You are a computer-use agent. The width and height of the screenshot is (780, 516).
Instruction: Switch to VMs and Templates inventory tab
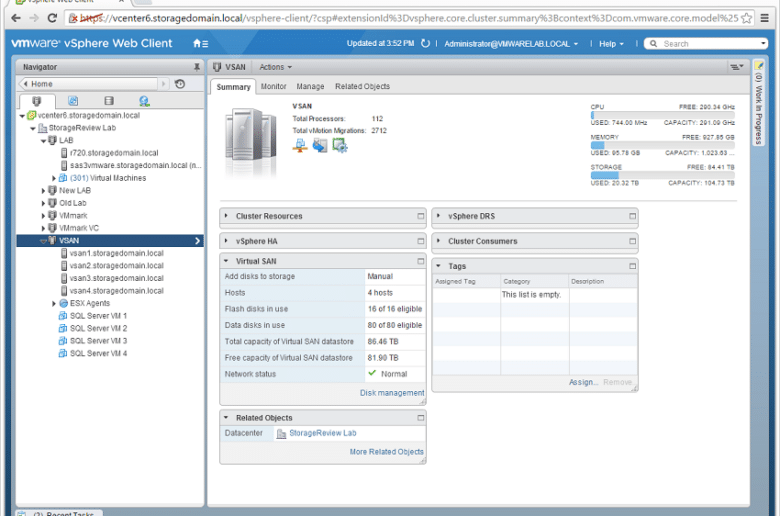pyautogui.click(x=73, y=101)
